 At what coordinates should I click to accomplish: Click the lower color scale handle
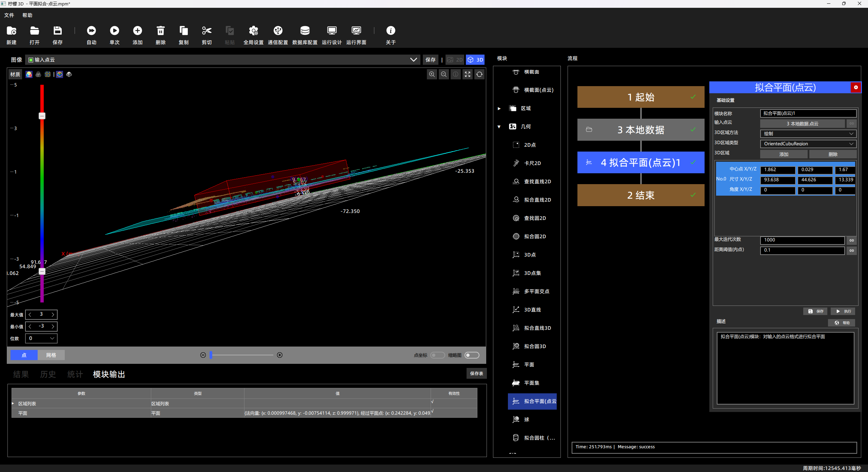coord(42,271)
